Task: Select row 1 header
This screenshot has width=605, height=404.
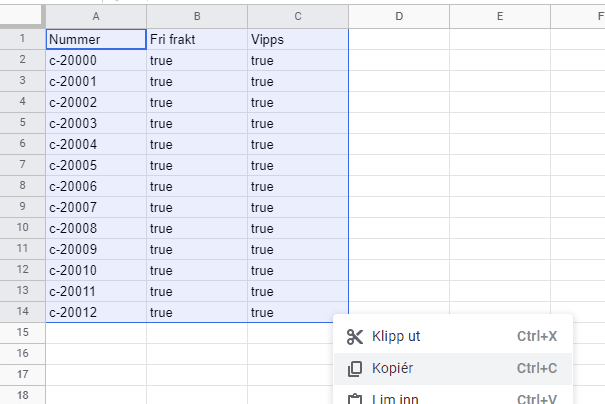Action: click(x=22, y=39)
